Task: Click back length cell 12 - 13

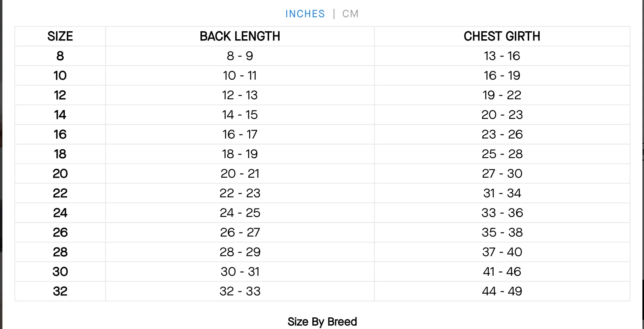Action: 240,95
